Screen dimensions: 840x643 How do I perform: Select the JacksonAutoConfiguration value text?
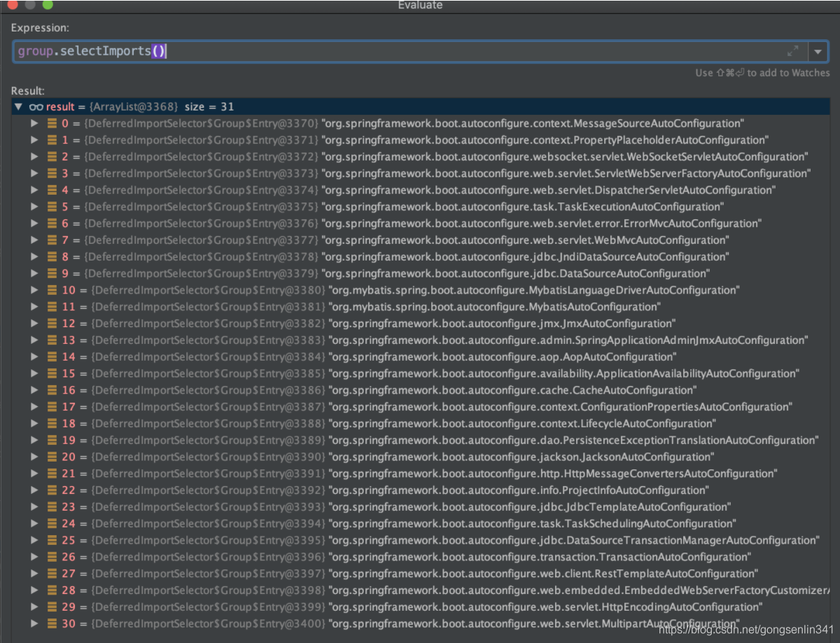(x=521, y=457)
